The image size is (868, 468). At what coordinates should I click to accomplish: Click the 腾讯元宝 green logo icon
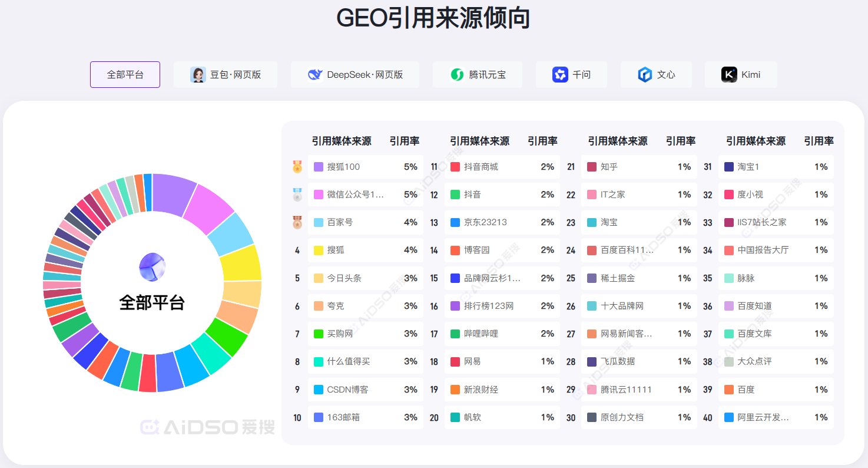457,75
